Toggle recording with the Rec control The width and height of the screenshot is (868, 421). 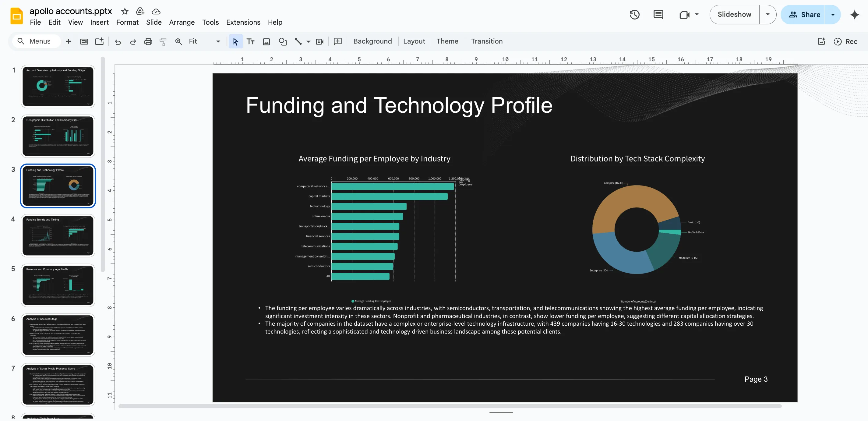pyautogui.click(x=846, y=41)
